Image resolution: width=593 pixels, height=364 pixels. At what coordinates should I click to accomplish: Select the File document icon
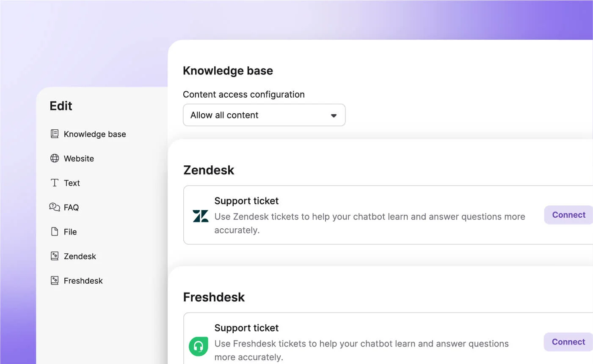pos(55,232)
